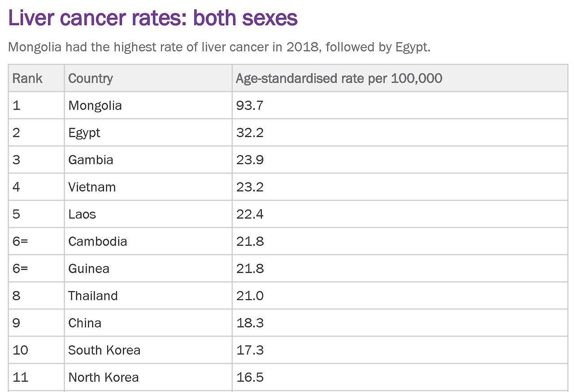The height and width of the screenshot is (392, 574).
Task: Click the Rank column header
Action: click(x=36, y=78)
